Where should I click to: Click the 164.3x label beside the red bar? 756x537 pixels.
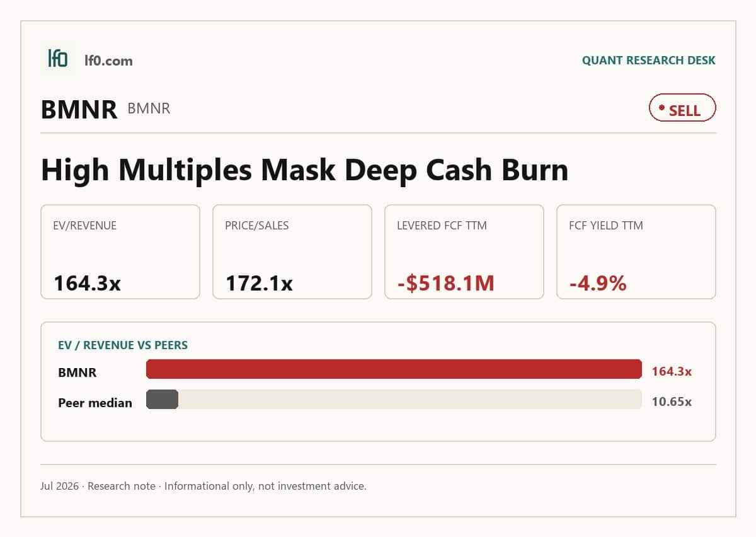click(672, 372)
